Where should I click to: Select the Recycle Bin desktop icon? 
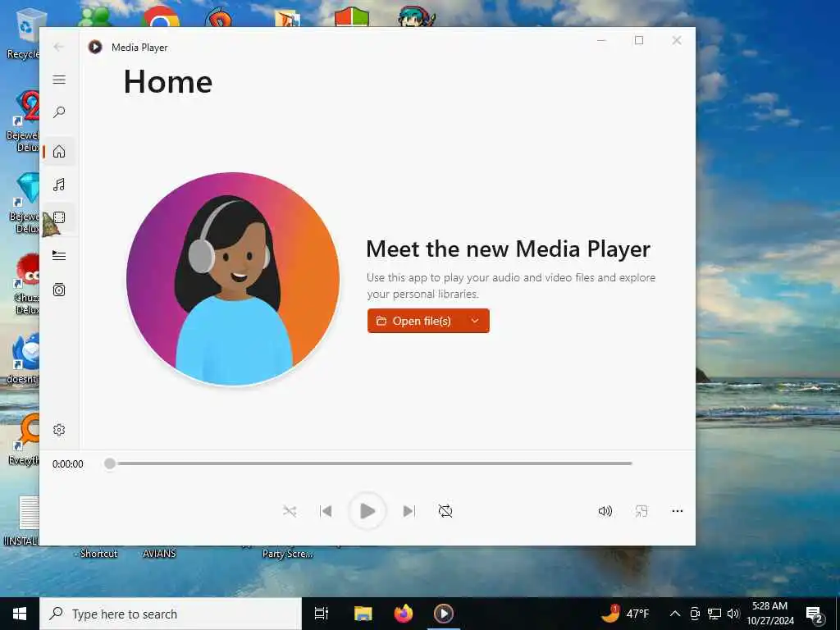[x=24, y=33]
